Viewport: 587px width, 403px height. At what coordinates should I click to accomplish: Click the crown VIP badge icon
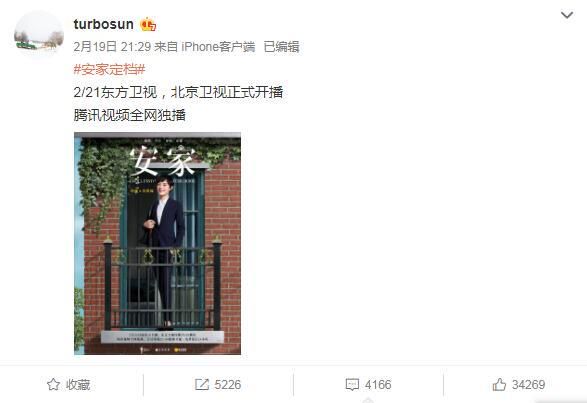tap(148, 24)
